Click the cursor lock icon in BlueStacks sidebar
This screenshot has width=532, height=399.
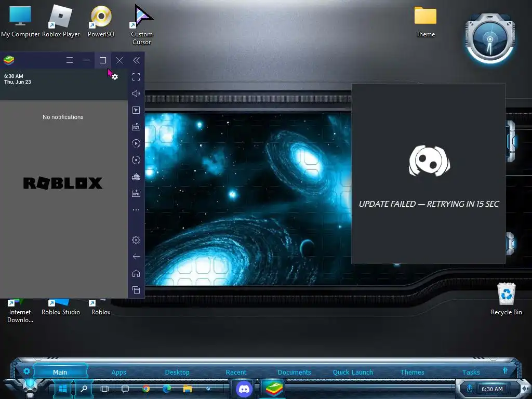[x=136, y=110]
